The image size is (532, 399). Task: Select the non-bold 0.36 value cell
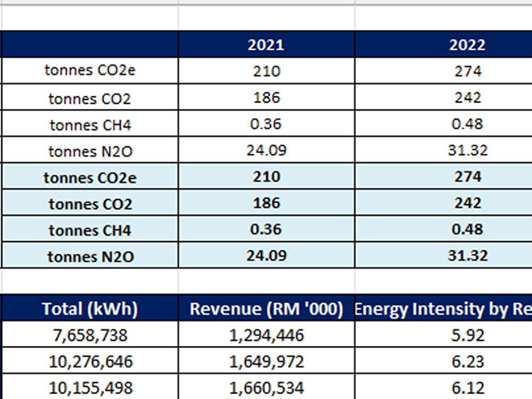267,123
